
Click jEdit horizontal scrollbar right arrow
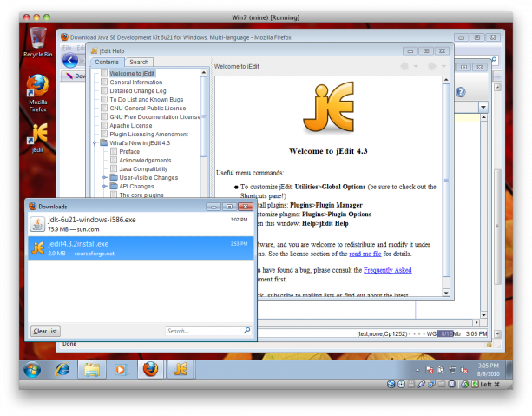[x=476, y=322]
